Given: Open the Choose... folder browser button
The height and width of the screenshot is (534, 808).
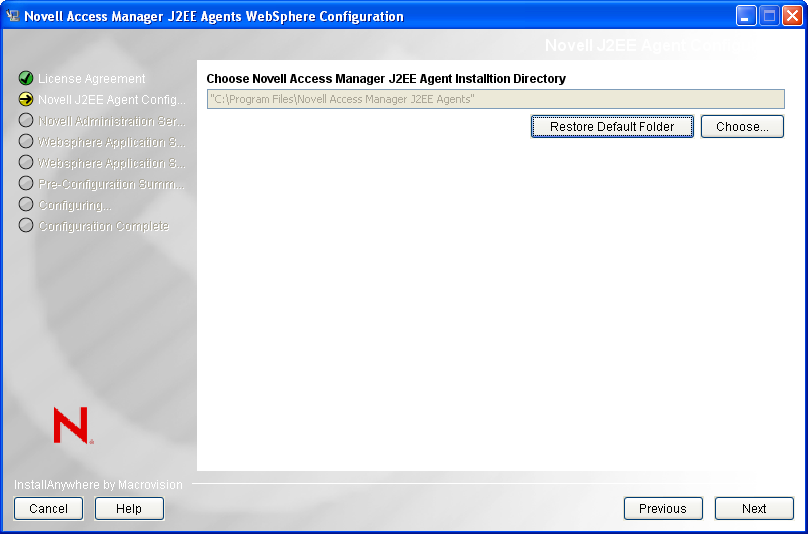Looking at the screenshot, I should pos(742,127).
